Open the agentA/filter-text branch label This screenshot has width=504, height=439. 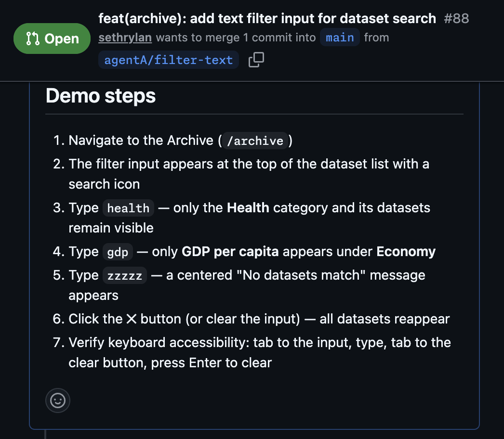tap(168, 60)
